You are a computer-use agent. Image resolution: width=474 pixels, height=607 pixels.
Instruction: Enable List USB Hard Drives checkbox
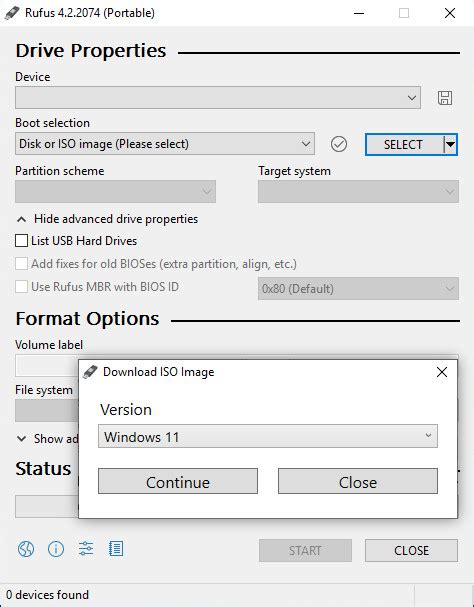coord(21,240)
